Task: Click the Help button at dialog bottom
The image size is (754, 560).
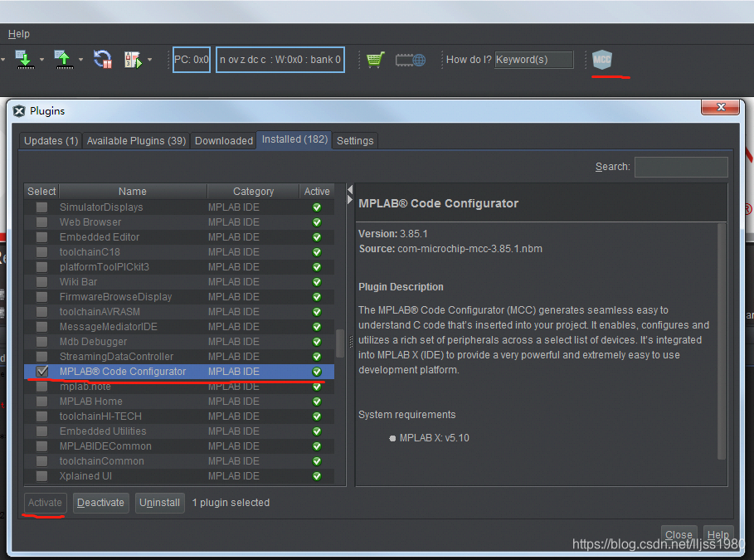Action: 718,534
